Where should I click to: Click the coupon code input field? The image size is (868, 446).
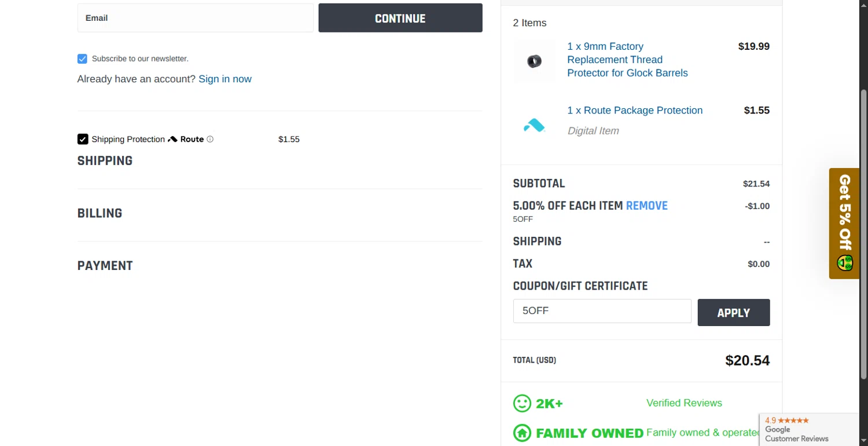coord(602,311)
